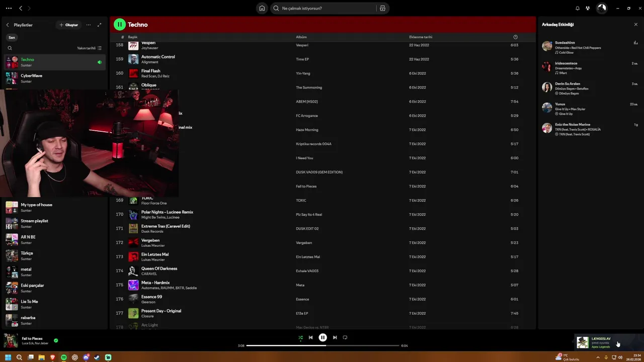Open the metal playlist
This screenshot has height=362, width=644.
pyautogui.click(x=54, y=271)
